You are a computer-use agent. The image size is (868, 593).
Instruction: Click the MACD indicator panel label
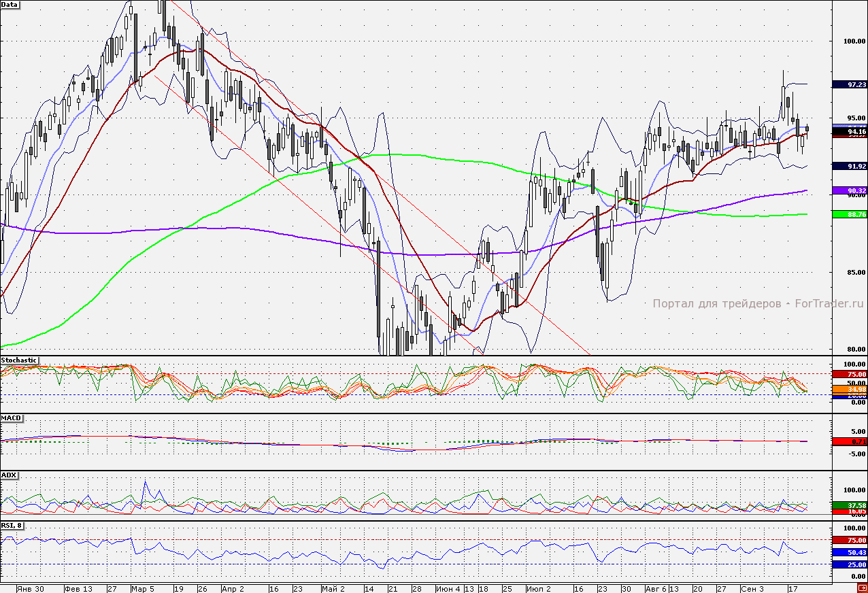point(10,418)
